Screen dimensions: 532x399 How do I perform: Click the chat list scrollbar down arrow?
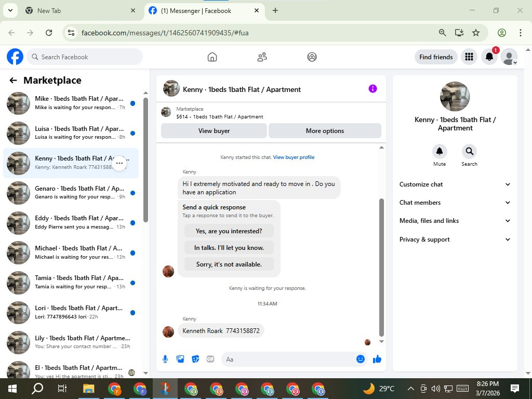(x=145, y=373)
